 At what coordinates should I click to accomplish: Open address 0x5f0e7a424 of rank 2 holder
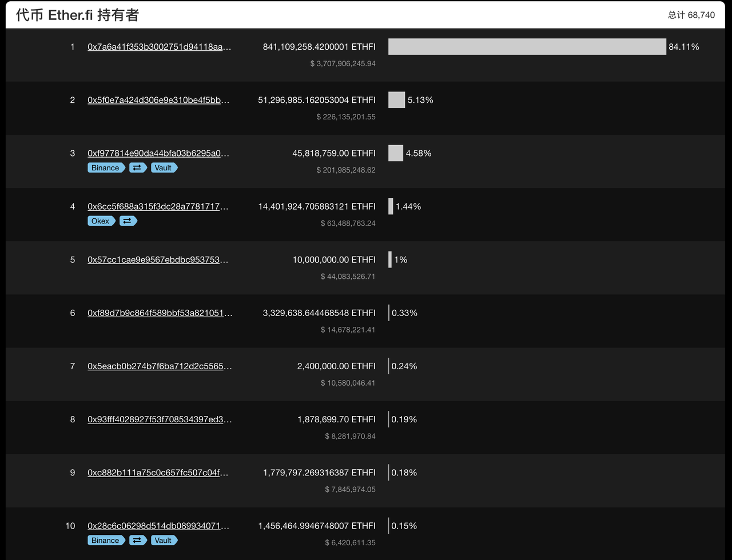[159, 99]
